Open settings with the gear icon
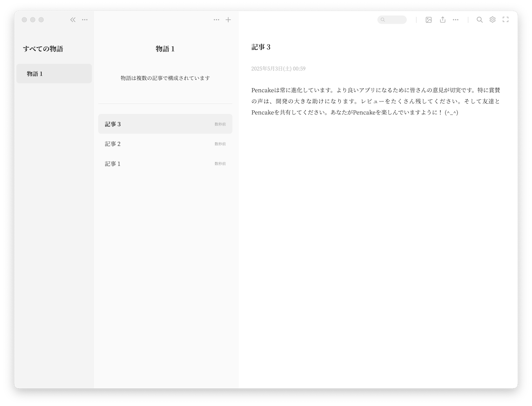The image size is (532, 406). coord(493,20)
